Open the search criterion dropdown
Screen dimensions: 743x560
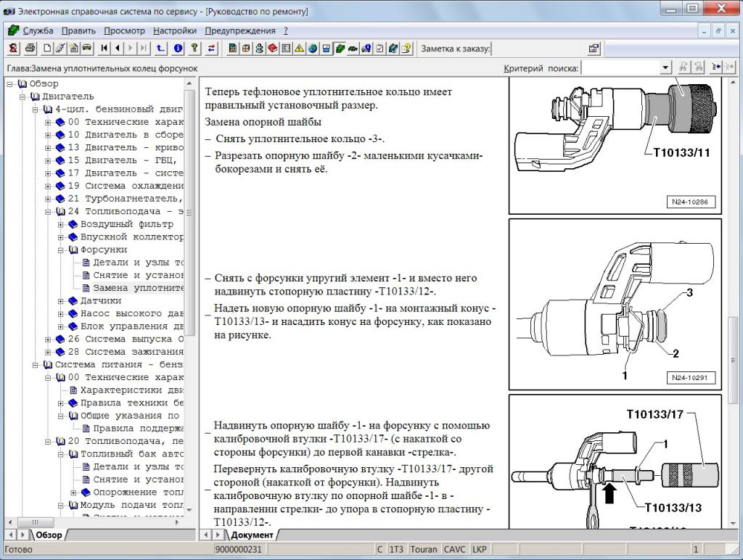pyautogui.click(x=666, y=67)
